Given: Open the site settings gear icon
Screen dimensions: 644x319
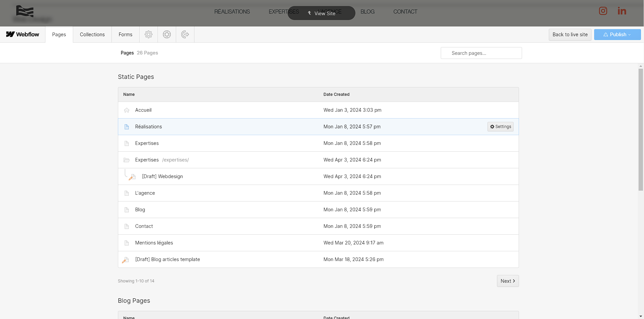Looking at the screenshot, I should click(148, 34).
